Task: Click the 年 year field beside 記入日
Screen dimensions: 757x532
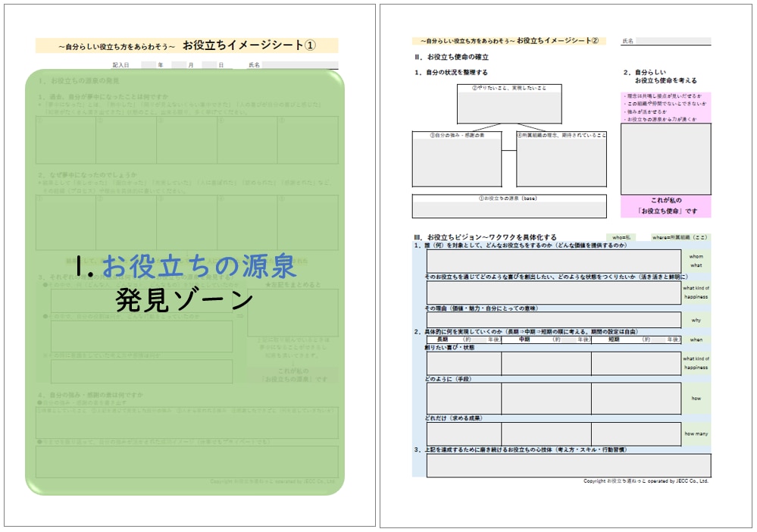Action: (149, 65)
